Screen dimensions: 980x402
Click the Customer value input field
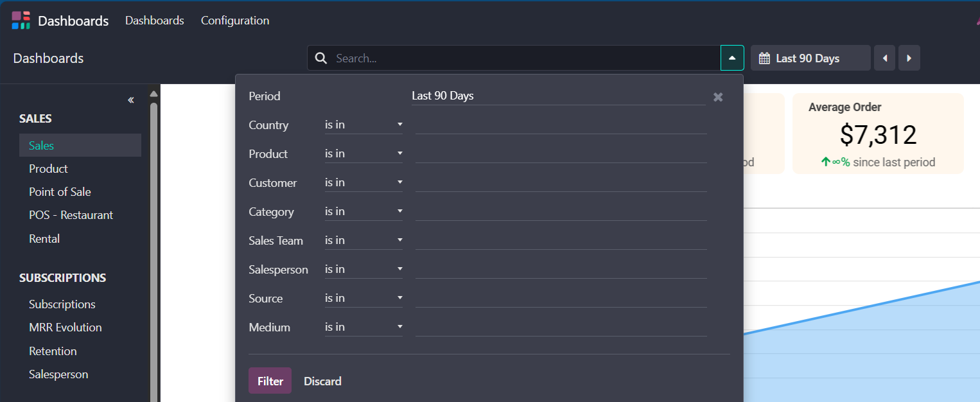point(561,182)
